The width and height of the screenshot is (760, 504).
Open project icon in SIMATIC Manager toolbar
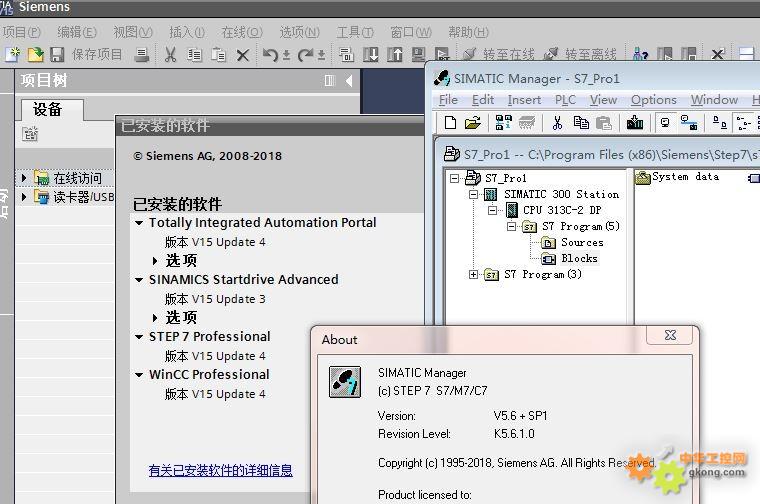coord(473,123)
